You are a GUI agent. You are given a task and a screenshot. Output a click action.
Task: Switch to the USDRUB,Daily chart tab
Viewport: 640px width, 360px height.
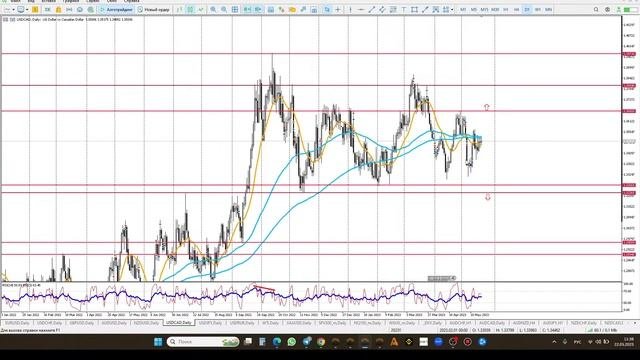click(242, 323)
